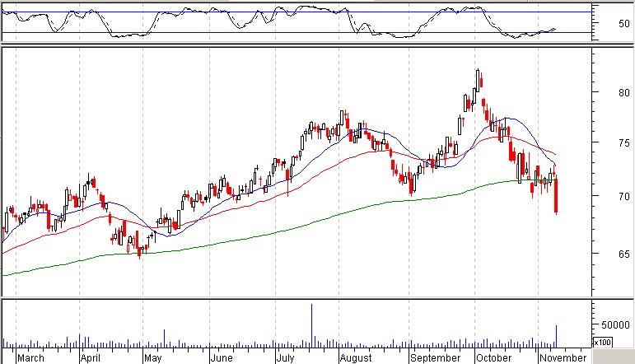Viewport: 635px width, 364px height.
Task: Click the 75 price level label
Action: [x=624, y=143]
